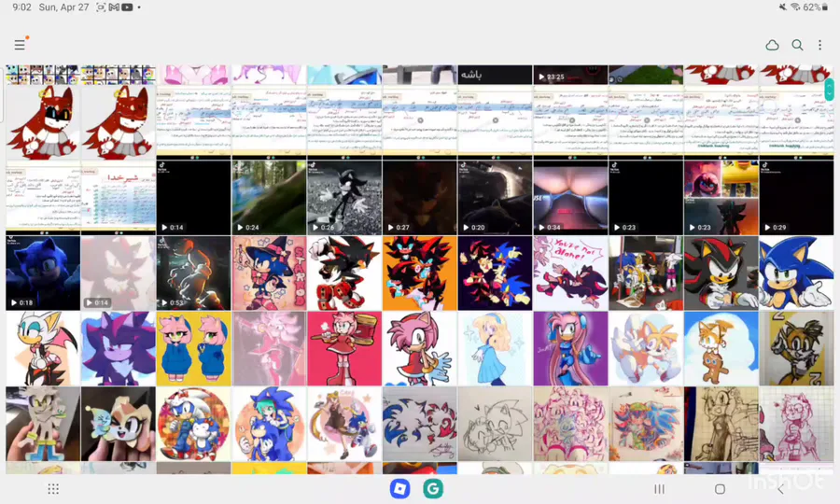Open the Rouge the Bat artwork

[x=43, y=349]
